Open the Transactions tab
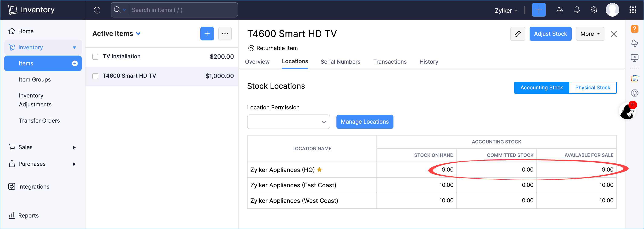The image size is (644, 229). [x=390, y=62]
